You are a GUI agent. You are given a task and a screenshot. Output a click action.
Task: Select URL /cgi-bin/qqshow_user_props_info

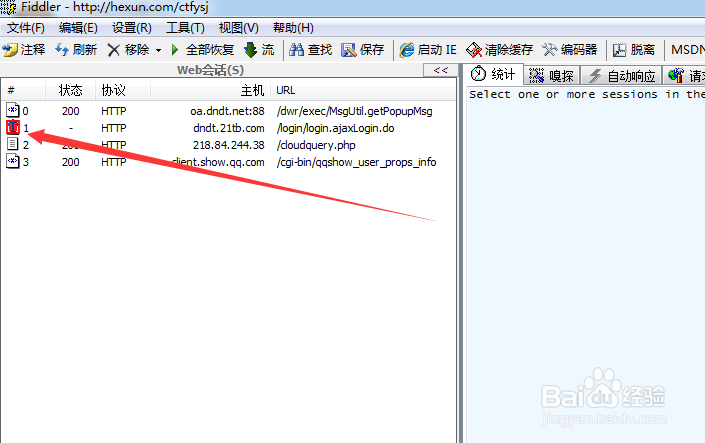coord(357,162)
